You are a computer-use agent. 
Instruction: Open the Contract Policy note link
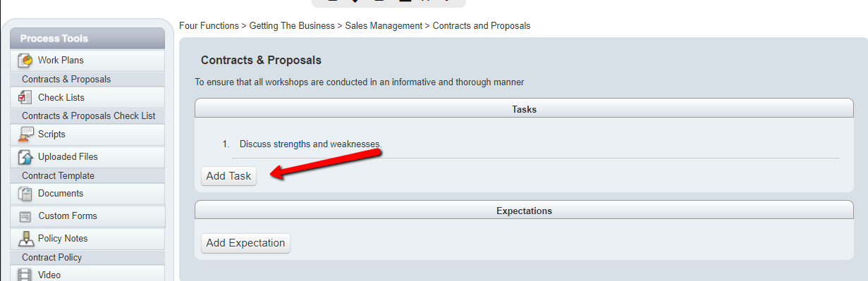click(51, 257)
